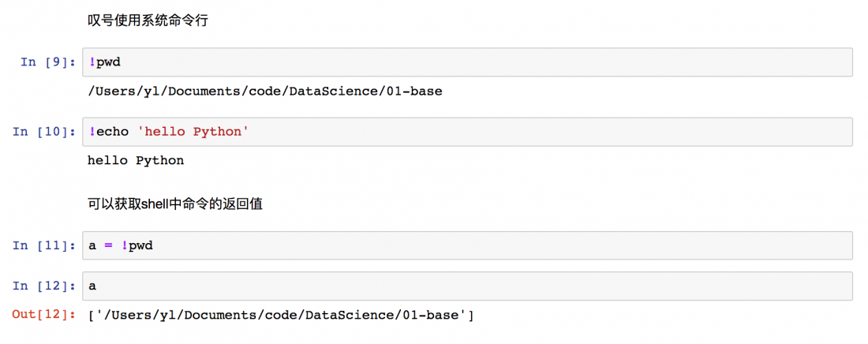Click the !echo 'hello Python' code cell

click(467, 132)
